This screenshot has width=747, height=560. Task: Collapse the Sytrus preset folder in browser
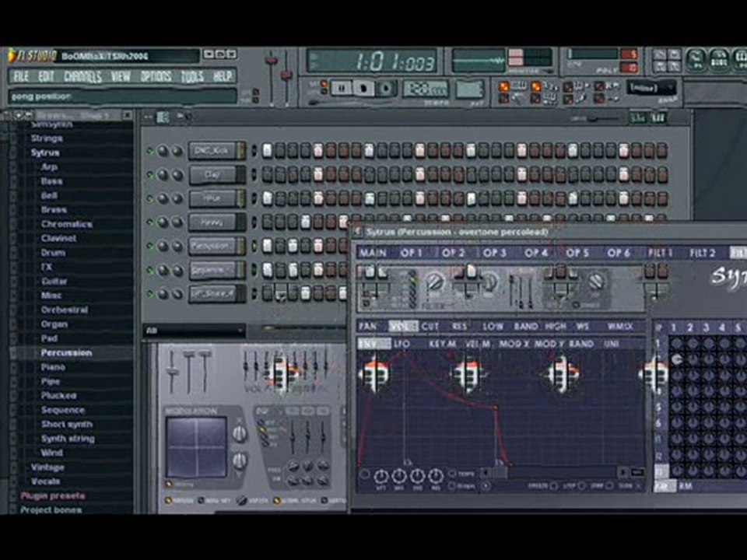coord(45,152)
